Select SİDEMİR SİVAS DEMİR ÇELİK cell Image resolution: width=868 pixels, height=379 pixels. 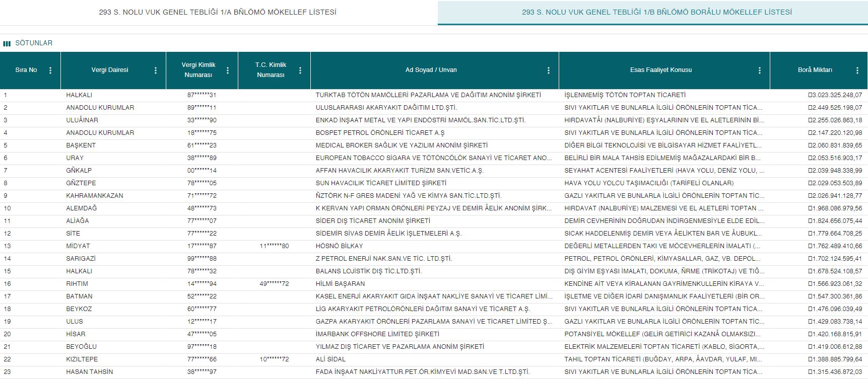point(388,234)
